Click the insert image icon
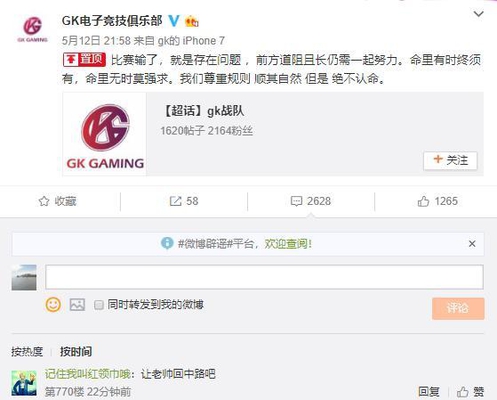Screen dimensions: 497x400 77,305
